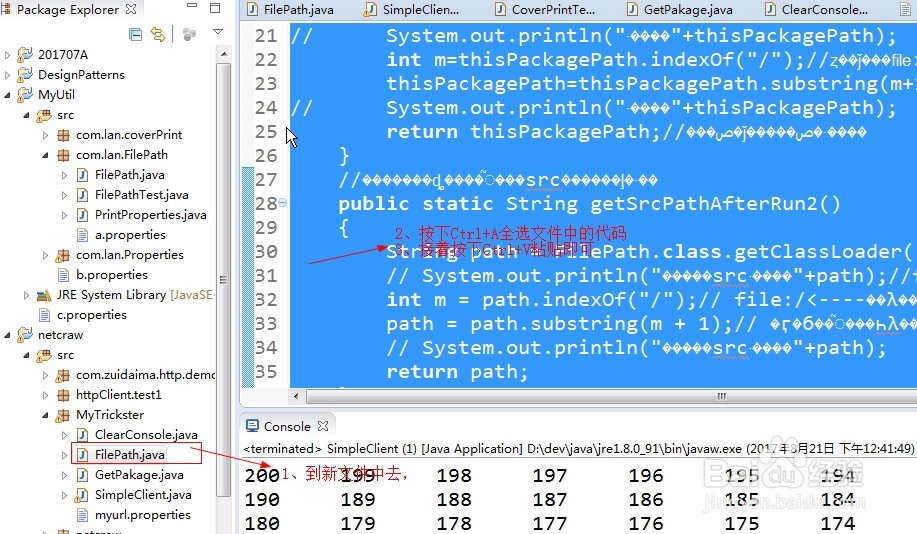Image resolution: width=917 pixels, height=534 pixels.
Task: Maximize the Package Explorer view
Action: tap(215, 8)
